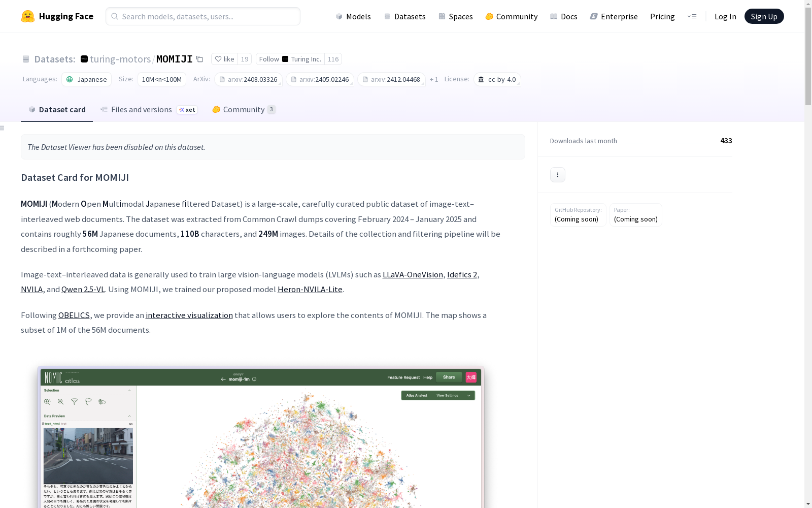812x508 pixels.
Task: Open the LLaVA-OneVision link
Action: (x=413, y=274)
